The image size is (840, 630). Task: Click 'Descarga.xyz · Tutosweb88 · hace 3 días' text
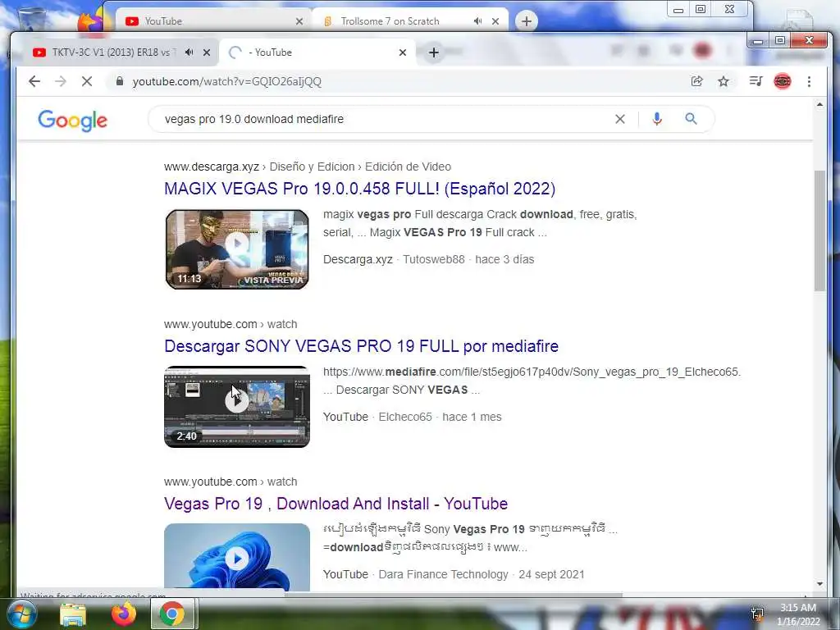(x=428, y=259)
